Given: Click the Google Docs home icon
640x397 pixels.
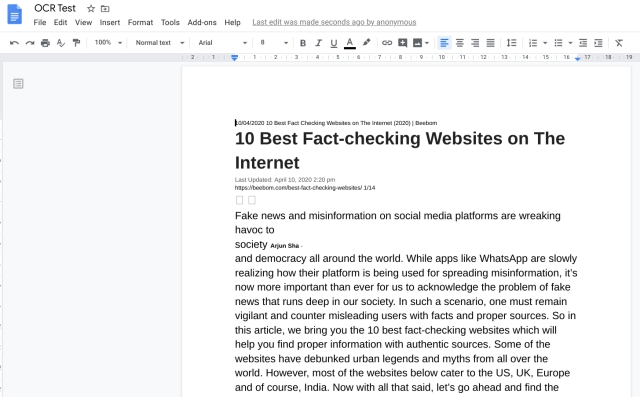Looking at the screenshot, I should tap(15, 14).
